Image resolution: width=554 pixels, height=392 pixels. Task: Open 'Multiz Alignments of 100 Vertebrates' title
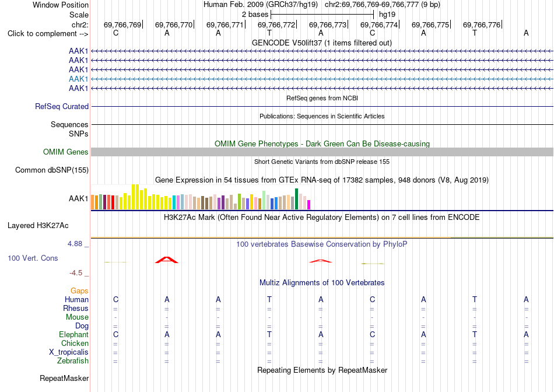point(322,283)
